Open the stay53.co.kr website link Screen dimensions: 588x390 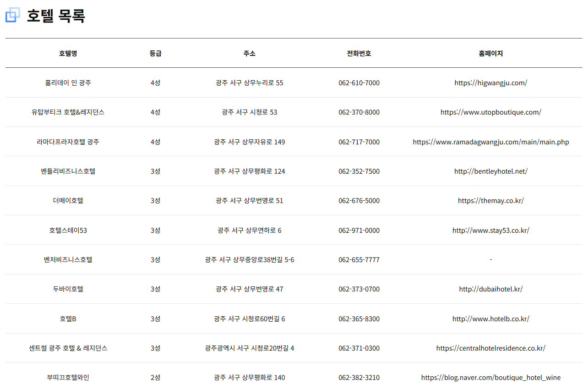point(490,231)
